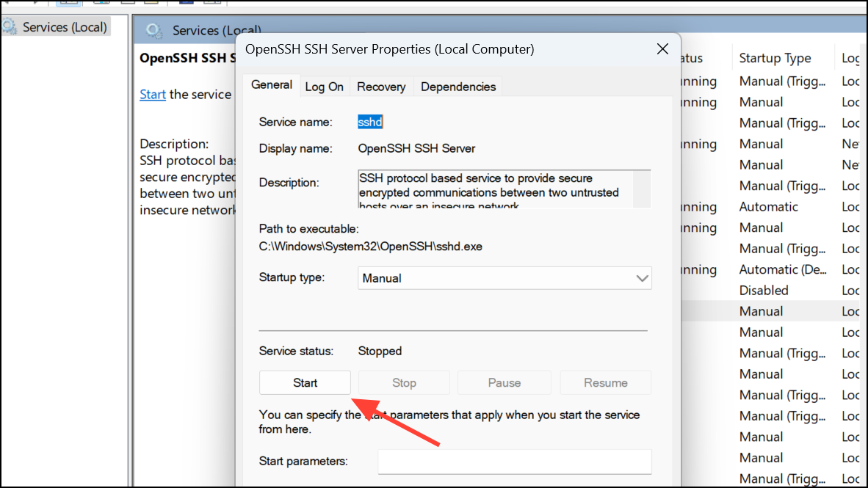This screenshot has height=488, width=868.
Task: Click the 'Automatic (De...' startup type cell
Action: pyautogui.click(x=783, y=269)
